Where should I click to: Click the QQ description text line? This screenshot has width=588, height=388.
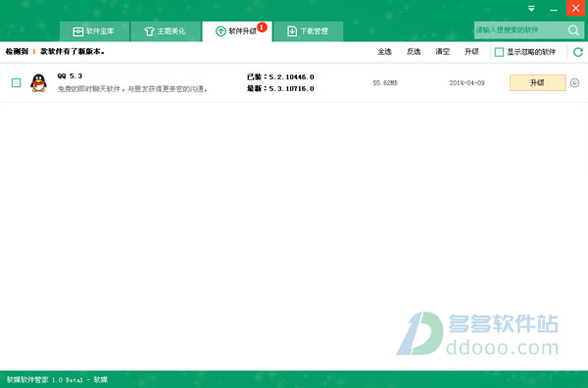pos(132,89)
